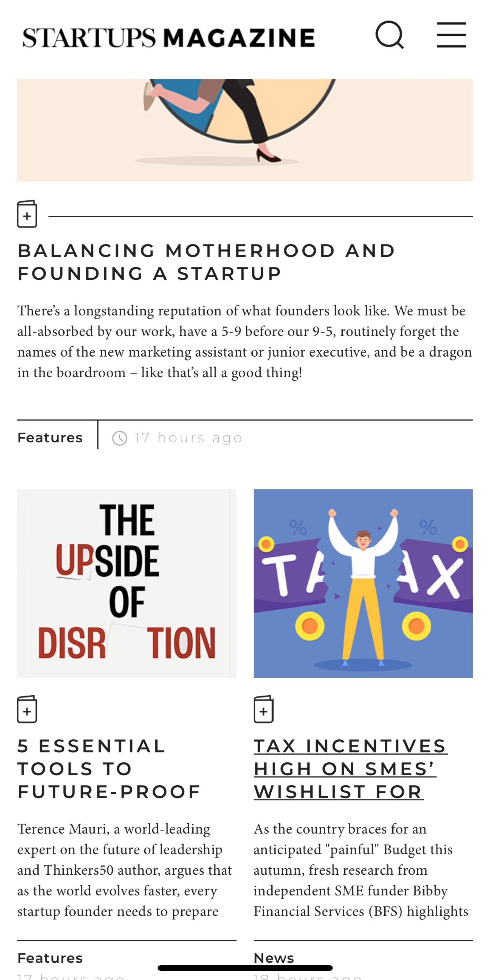Click motherhood article excerpt about founders
Screen dimensions: 490x980
click(245, 342)
